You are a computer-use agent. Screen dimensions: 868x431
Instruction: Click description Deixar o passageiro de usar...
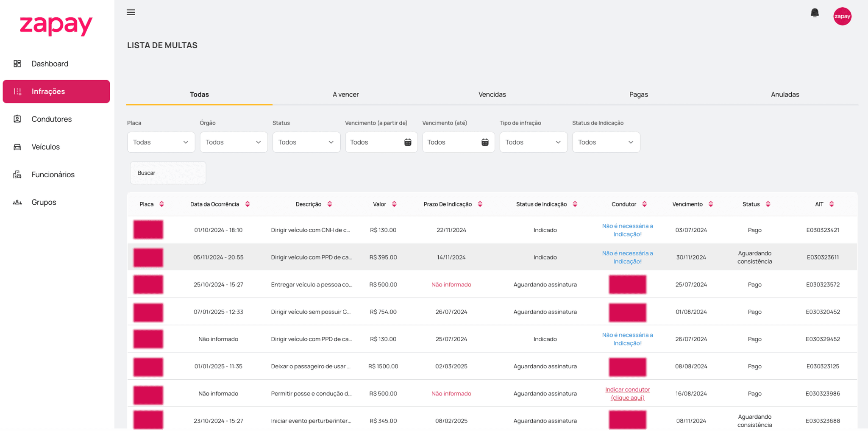click(311, 367)
